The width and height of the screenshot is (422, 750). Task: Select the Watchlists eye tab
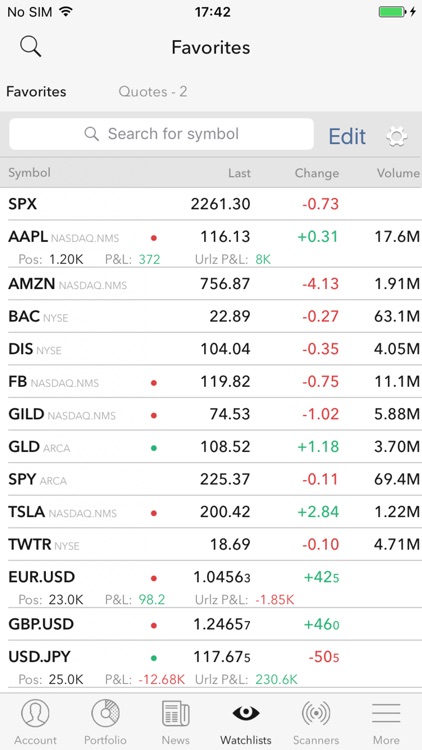pyautogui.click(x=246, y=722)
